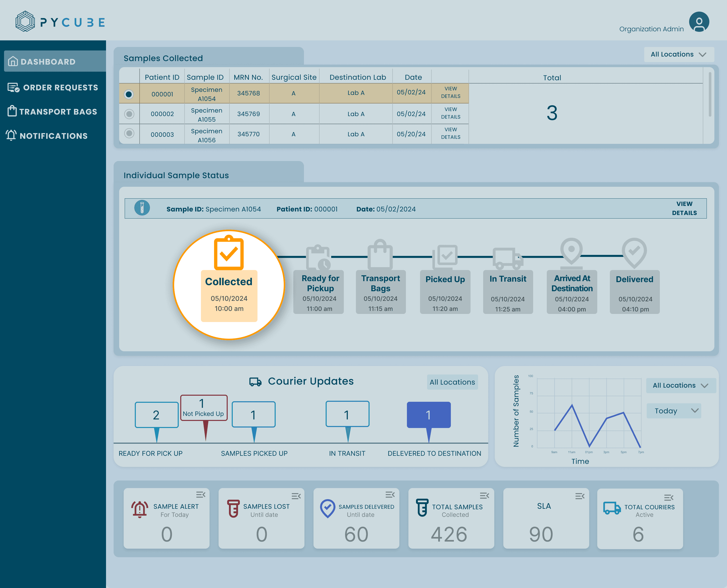The height and width of the screenshot is (588, 727).
Task: Click the Not Picked Up red marker
Action: (204, 417)
